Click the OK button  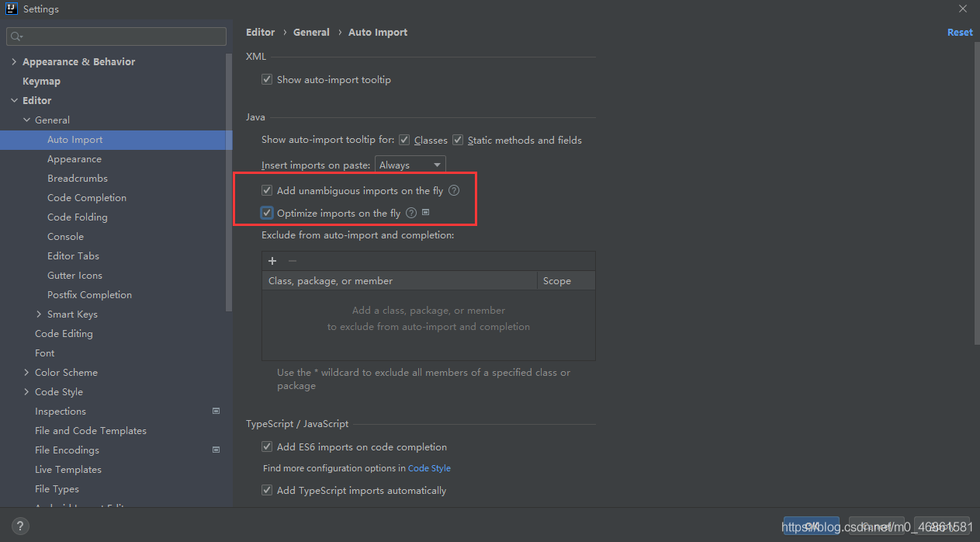click(x=812, y=526)
